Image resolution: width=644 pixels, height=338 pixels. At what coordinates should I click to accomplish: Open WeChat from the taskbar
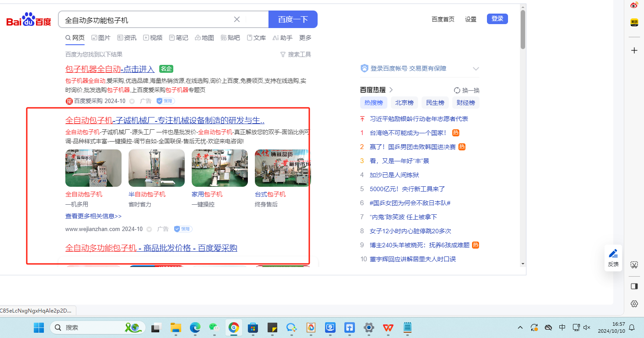[x=214, y=327]
